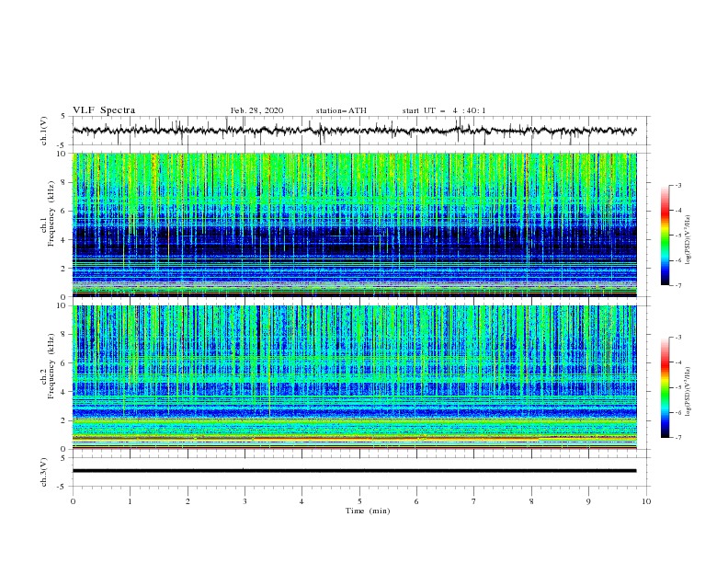Viewport: 728px width, 563px height.
Task: Click the time axis tick label "1"
Action: pyautogui.click(x=130, y=501)
